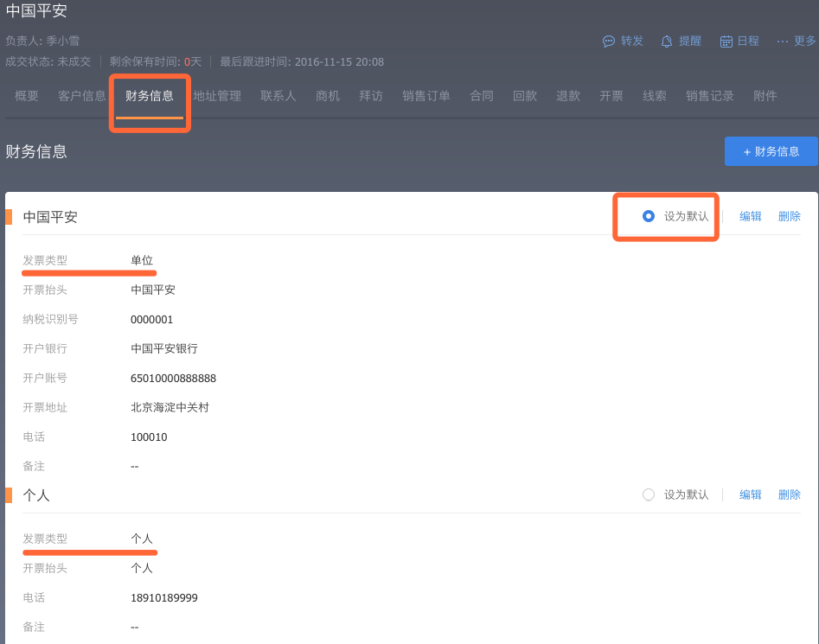Viewport: 819px width, 644px height.
Task: Click 删除 for the 中国平安 record
Action: [x=790, y=217]
